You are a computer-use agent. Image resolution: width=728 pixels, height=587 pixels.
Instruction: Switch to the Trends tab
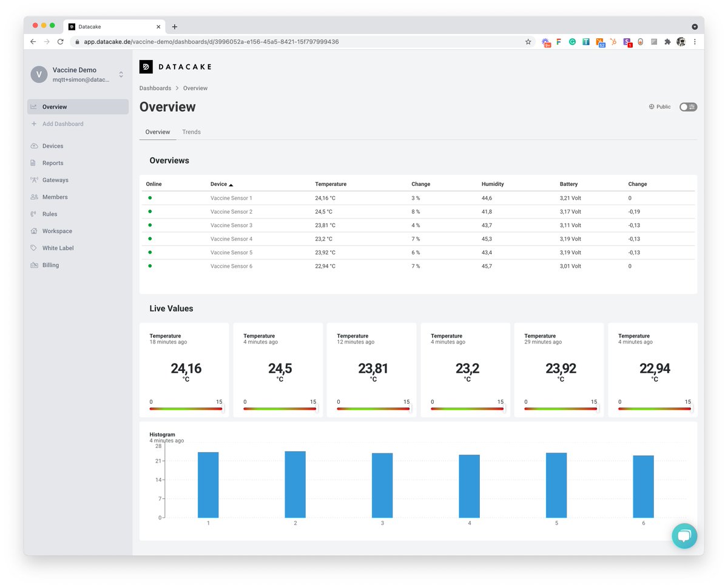click(191, 132)
